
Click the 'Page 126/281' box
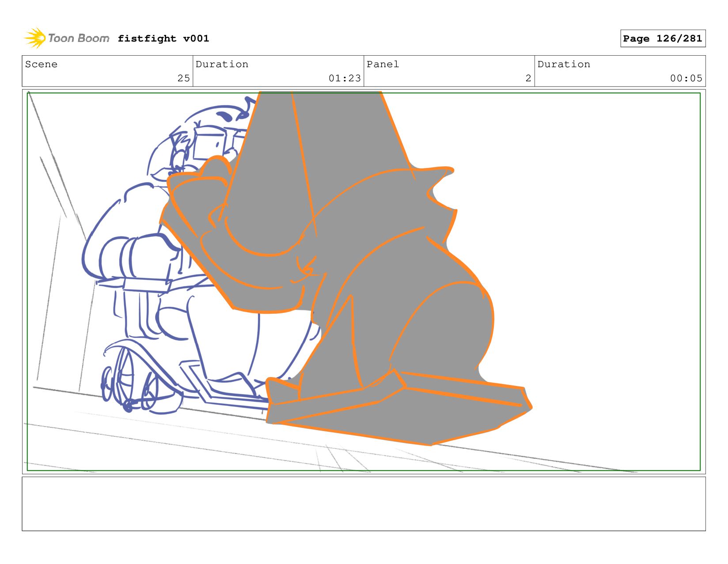663,38
